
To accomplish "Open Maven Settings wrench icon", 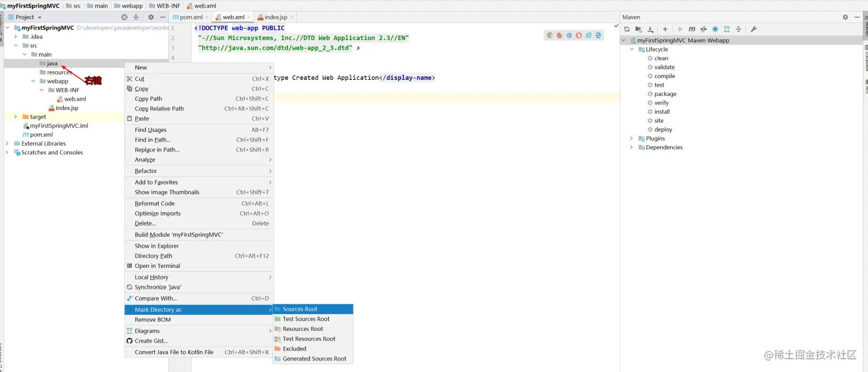I will tap(753, 29).
